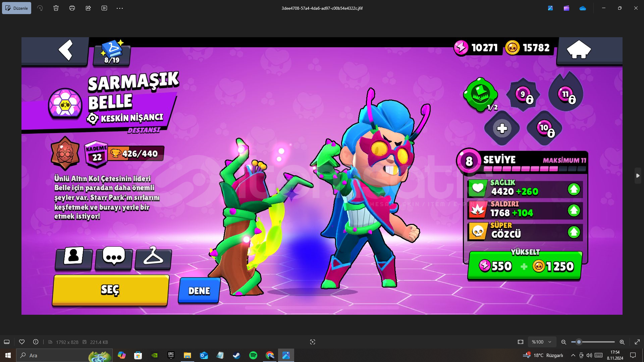Toggle the filmstrip icon in status bar

(7, 342)
